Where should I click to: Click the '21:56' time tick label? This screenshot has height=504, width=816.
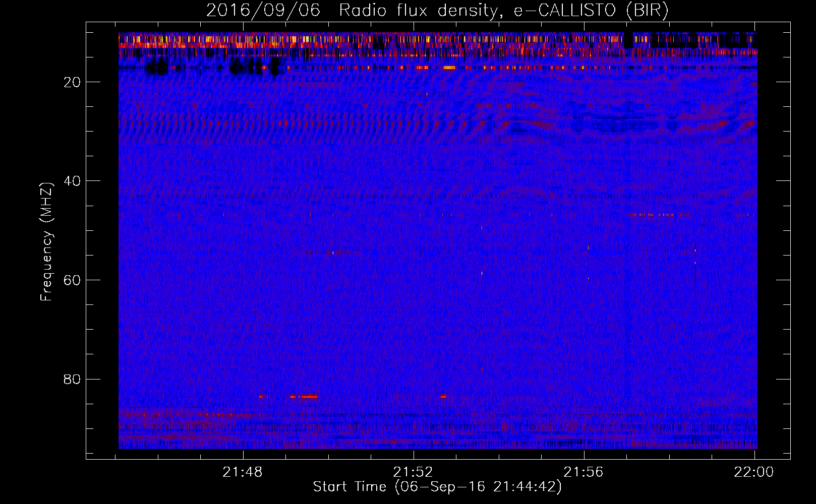[584, 472]
